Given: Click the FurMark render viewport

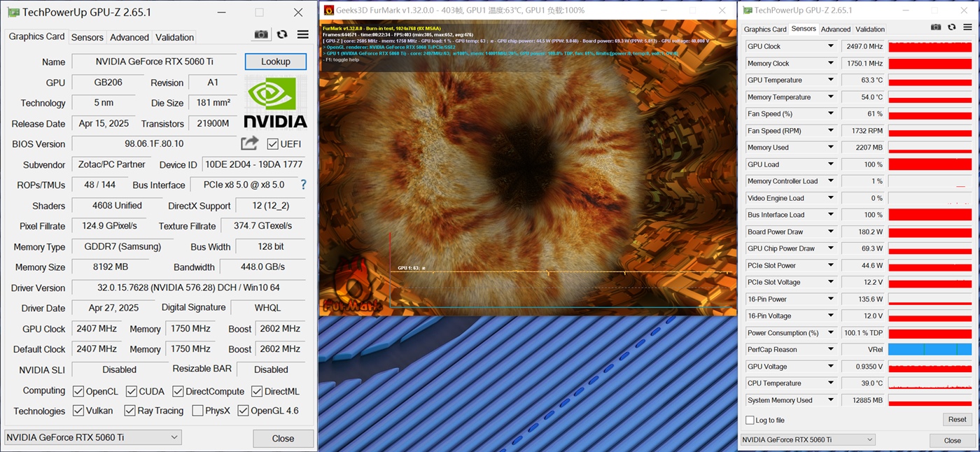Looking at the screenshot, I should [528, 168].
